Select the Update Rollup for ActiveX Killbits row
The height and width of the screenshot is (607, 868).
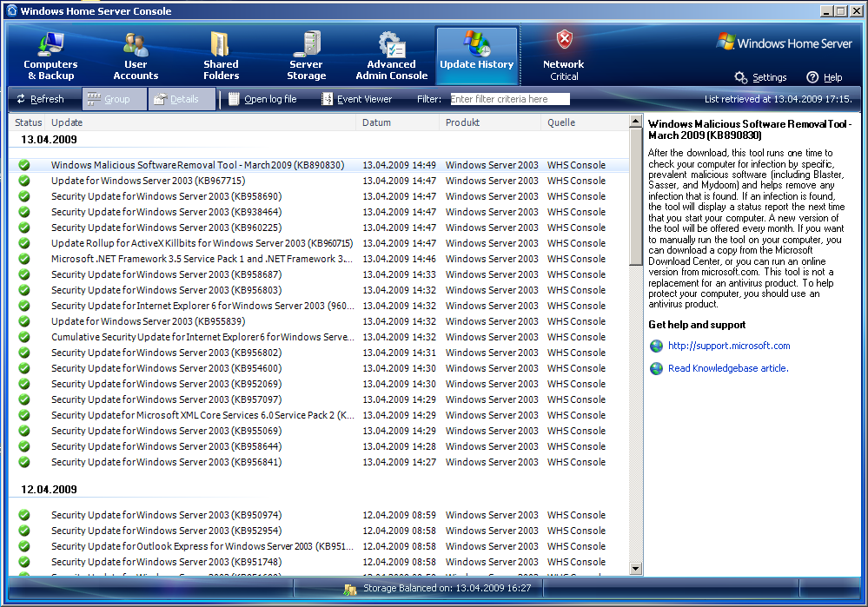coord(318,243)
